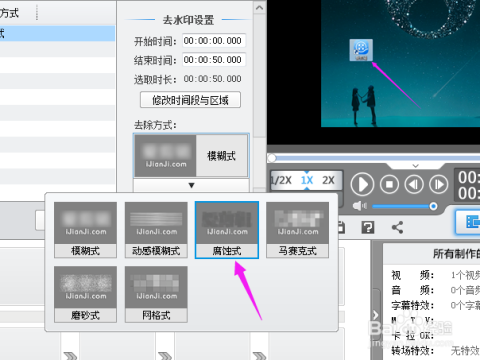Stop the video playback
The height and width of the screenshot is (360, 480).
389,184
